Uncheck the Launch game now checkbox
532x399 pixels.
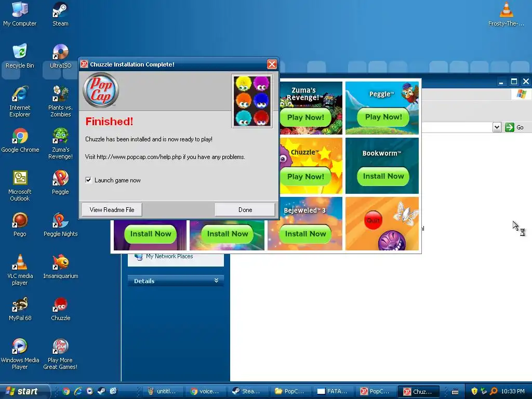(x=88, y=180)
